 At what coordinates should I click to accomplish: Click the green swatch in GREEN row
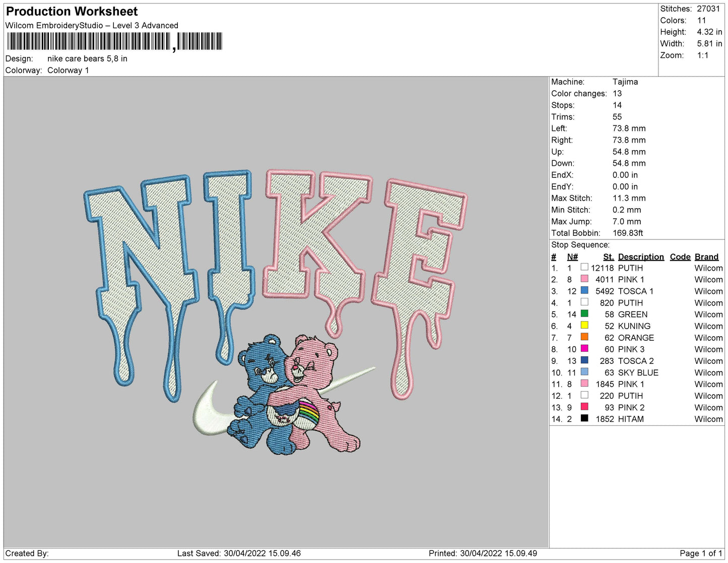coord(584,314)
